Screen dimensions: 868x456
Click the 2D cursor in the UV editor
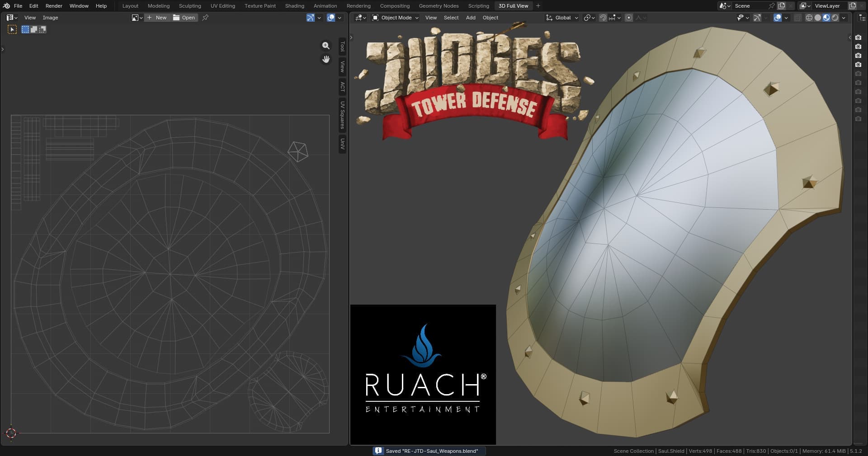tap(11, 433)
